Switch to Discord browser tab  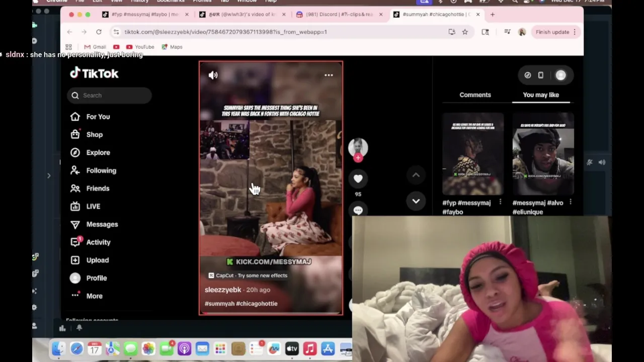click(x=340, y=15)
